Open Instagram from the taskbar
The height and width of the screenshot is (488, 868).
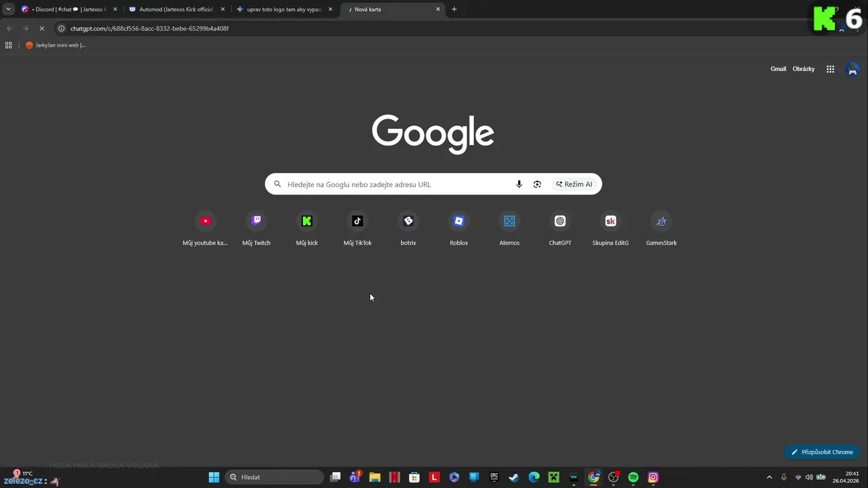tap(653, 477)
